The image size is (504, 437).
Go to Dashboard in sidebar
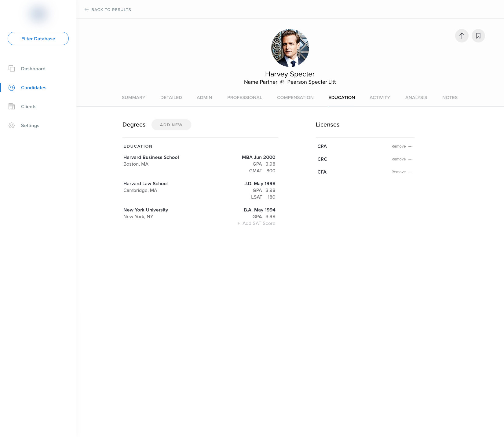click(x=33, y=69)
